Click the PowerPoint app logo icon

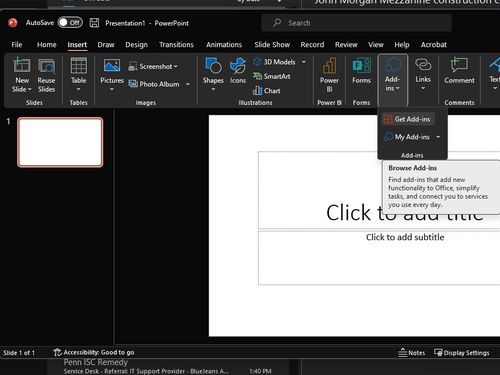(x=12, y=23)
